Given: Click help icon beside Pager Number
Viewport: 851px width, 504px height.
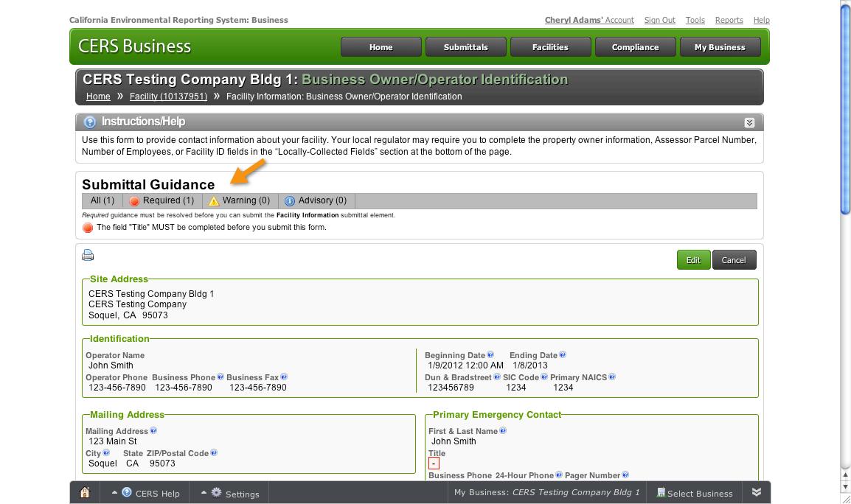Looking at the screenshot, I should coord(625,475).
